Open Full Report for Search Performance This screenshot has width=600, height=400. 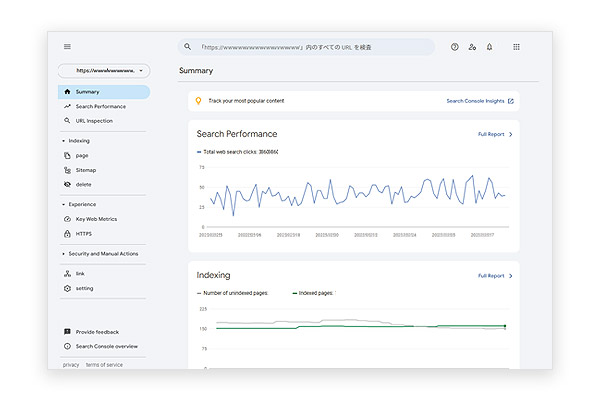(495, 134)
